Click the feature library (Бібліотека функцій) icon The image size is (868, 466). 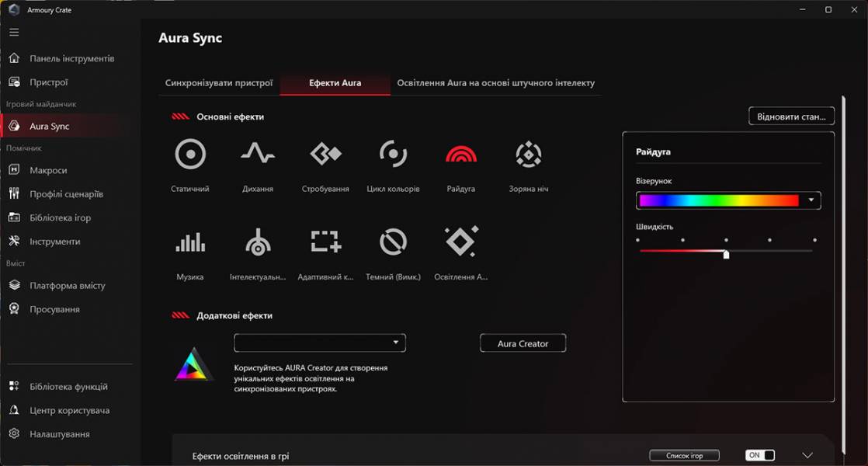[15, 386]
